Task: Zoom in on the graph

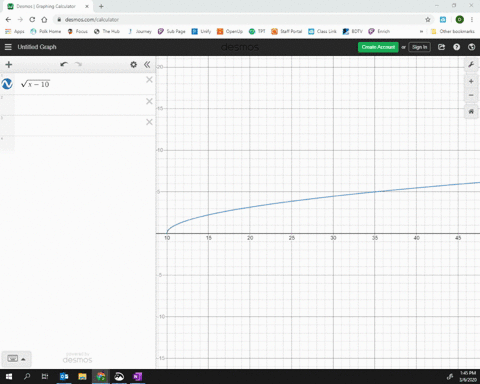Action: point(471,81)
